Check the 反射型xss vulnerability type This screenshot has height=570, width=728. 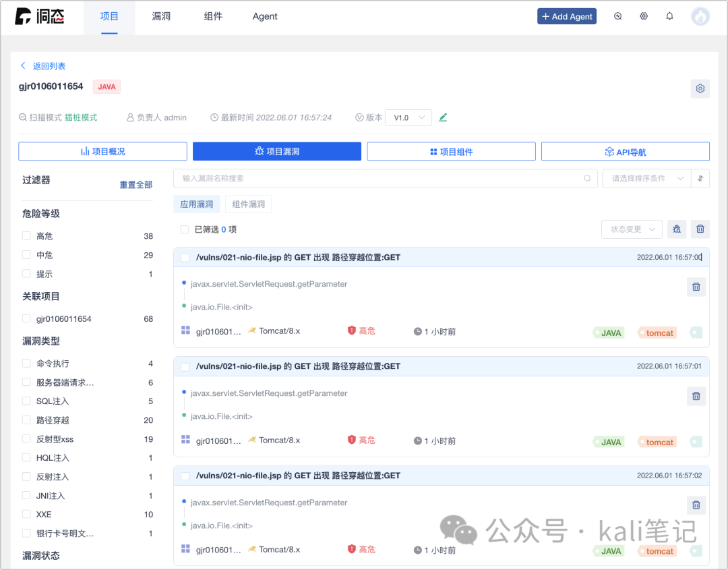pyautogui.click(x=26, y=439)
